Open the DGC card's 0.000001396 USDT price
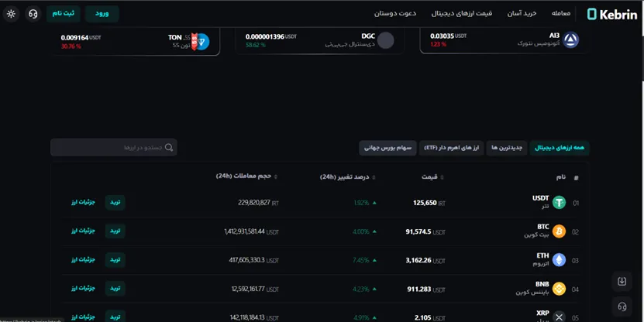 click(x=271, y=36)
